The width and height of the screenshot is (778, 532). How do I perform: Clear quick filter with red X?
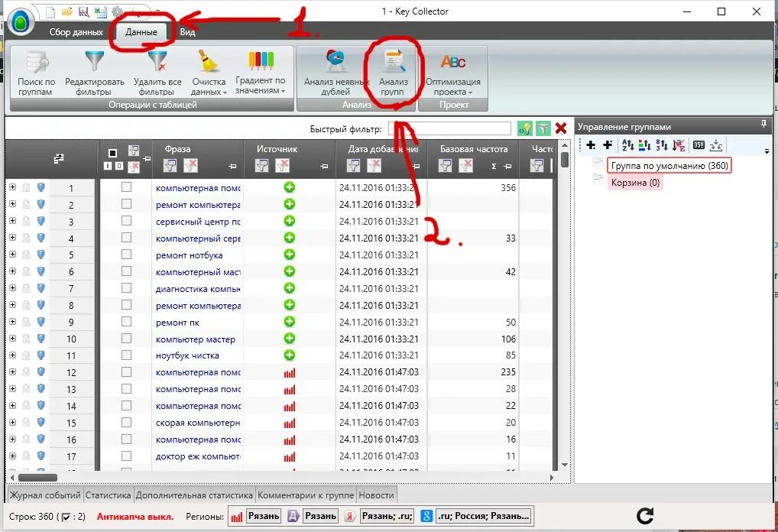point(561,128)
